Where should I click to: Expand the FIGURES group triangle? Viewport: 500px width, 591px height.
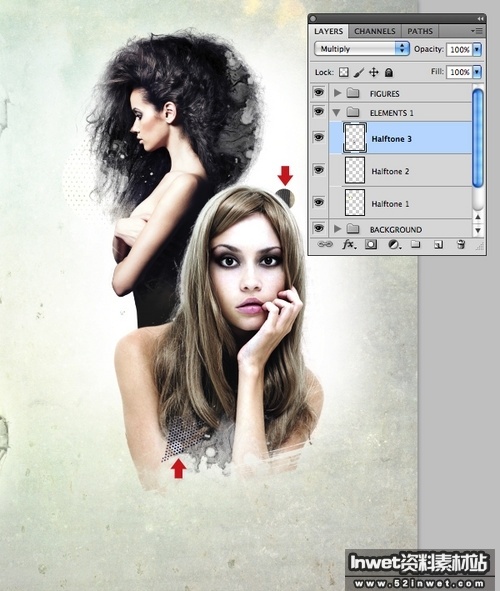338,93
